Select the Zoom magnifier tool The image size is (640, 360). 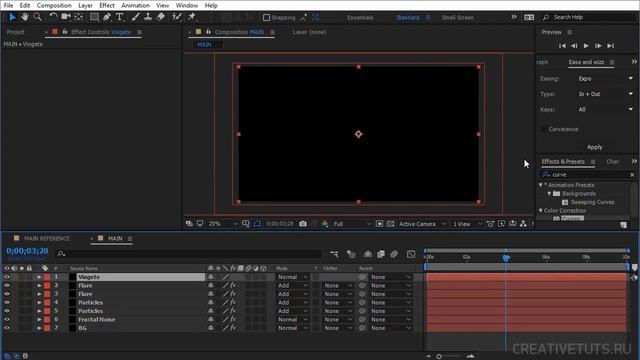(x=38, y=17)
